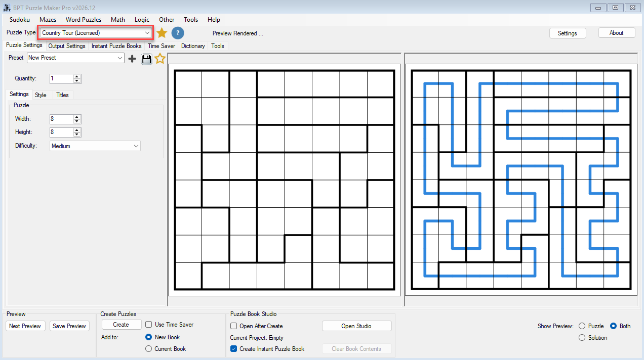Click the Settings button at top right

coord(568,33)
